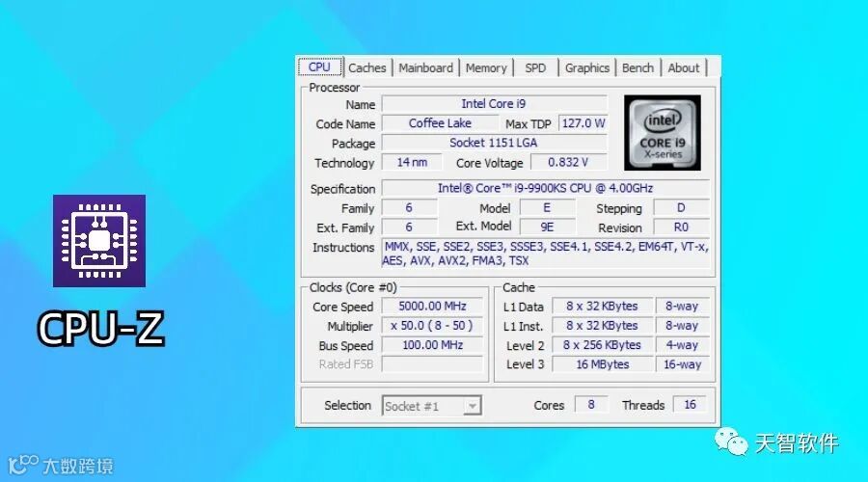This screenshot has width=868, height=482.
Task: Click the Level 2 size 8 x 256 KBytes
Action: (602, 345)
